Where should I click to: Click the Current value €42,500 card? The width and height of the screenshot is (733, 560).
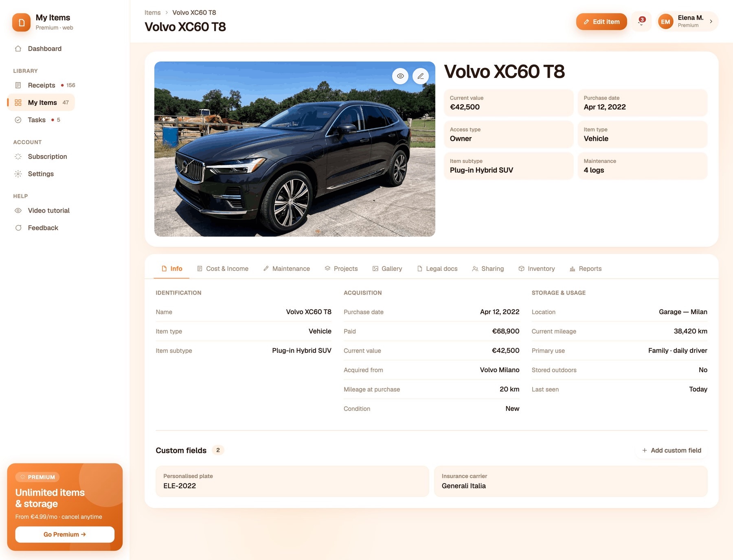509,103
